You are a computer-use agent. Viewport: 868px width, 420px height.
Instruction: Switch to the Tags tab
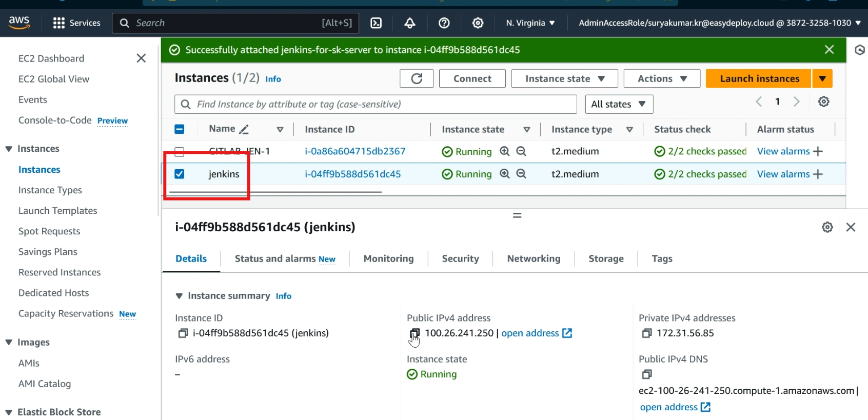[x=662, y=259]
